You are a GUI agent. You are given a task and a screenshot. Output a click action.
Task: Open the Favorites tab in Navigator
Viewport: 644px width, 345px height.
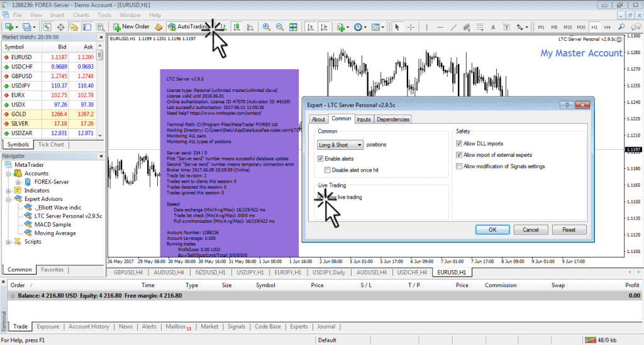(x=52, y=269)
